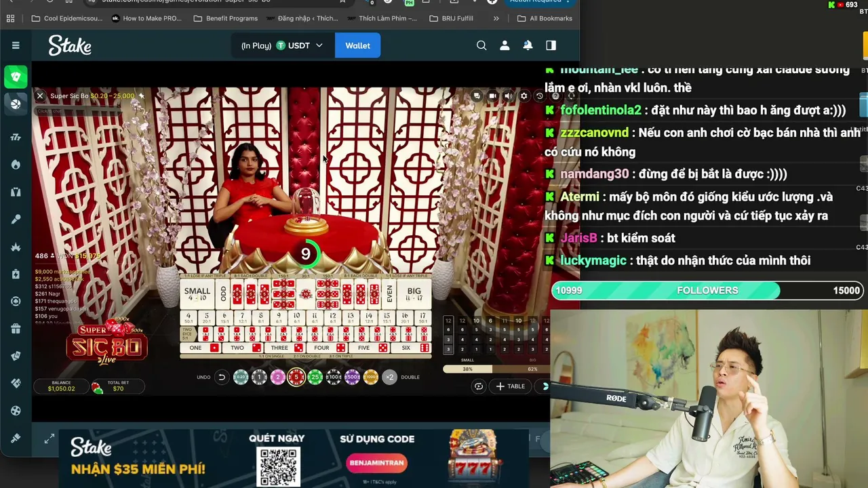Close the Super Sic Bo game
This screenshot has height=488, width=868.
click(x=40, y=96)
